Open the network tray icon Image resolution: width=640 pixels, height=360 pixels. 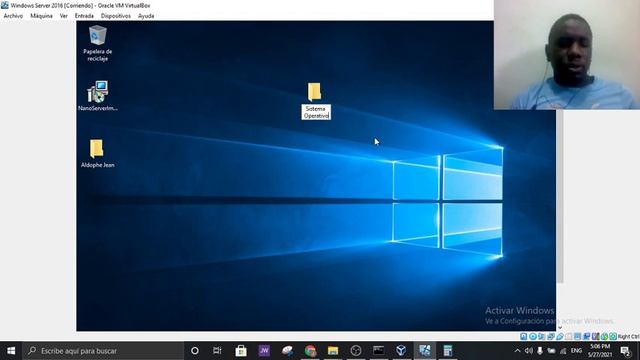[563, 351]
